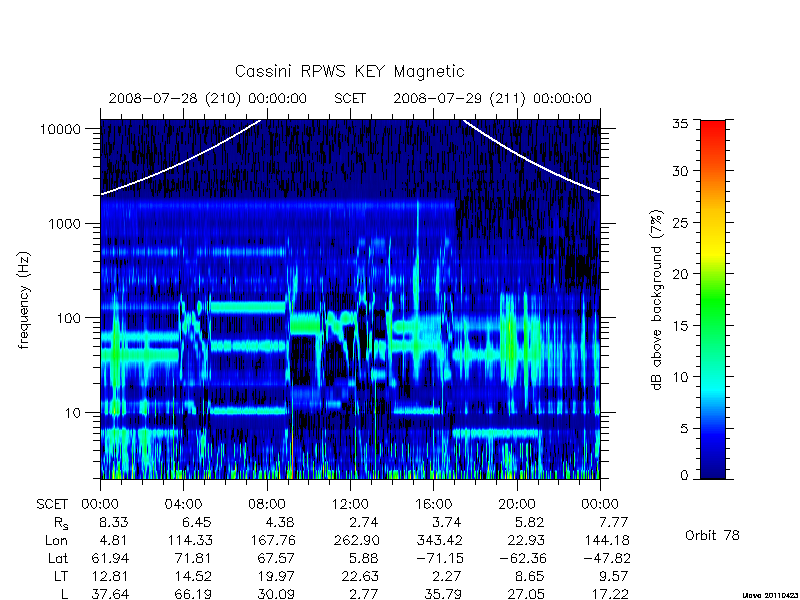The width and height of the screenshot is (800, 600).
Task: Click the Lon value "114.33"
Action: 190,540
